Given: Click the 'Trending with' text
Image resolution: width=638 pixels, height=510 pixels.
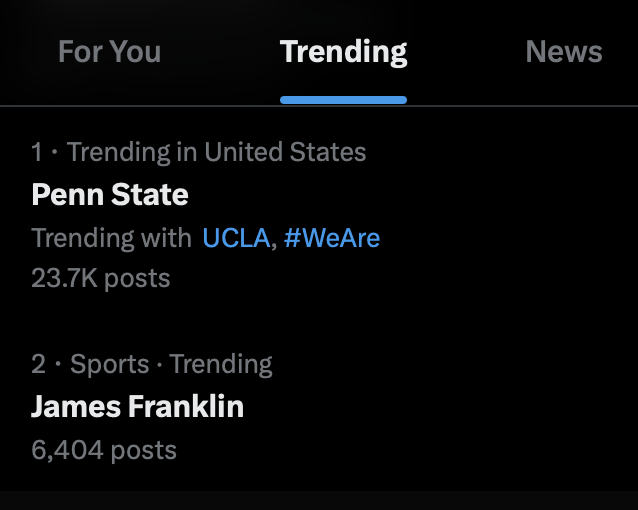Looking at the screenshot, I should click(111, 238).
